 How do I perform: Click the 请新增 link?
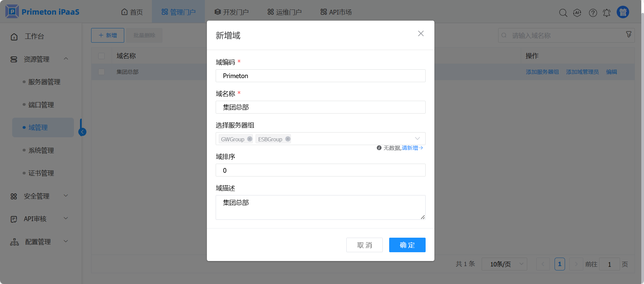pos(410,148)
